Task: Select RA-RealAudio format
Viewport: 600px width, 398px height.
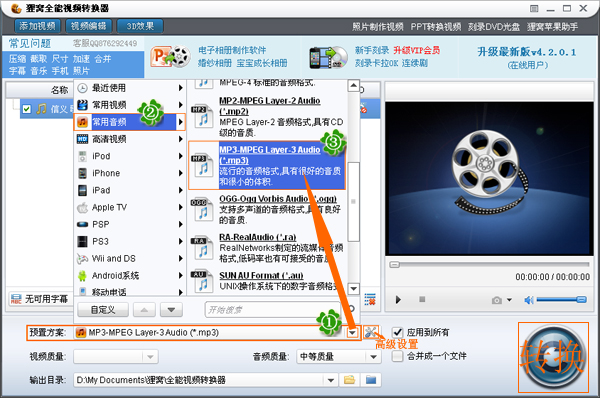Action: pyautogui.click(x=267, y=248)
